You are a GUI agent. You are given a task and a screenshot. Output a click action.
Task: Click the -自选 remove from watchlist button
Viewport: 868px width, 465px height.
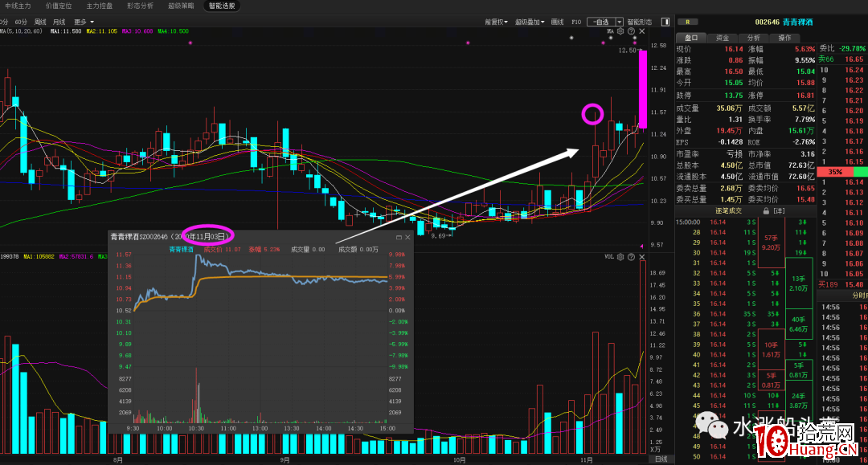(601, 22)
